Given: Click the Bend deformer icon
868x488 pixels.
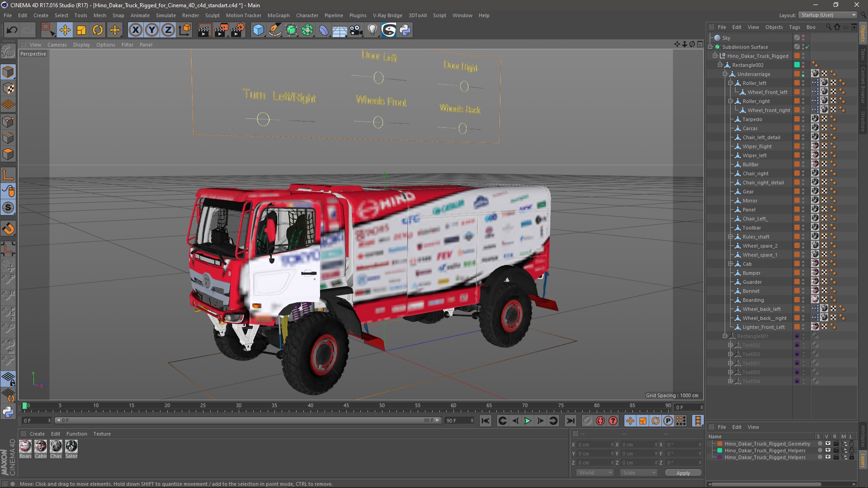Looking at the screenshot, I should (324, 30).
